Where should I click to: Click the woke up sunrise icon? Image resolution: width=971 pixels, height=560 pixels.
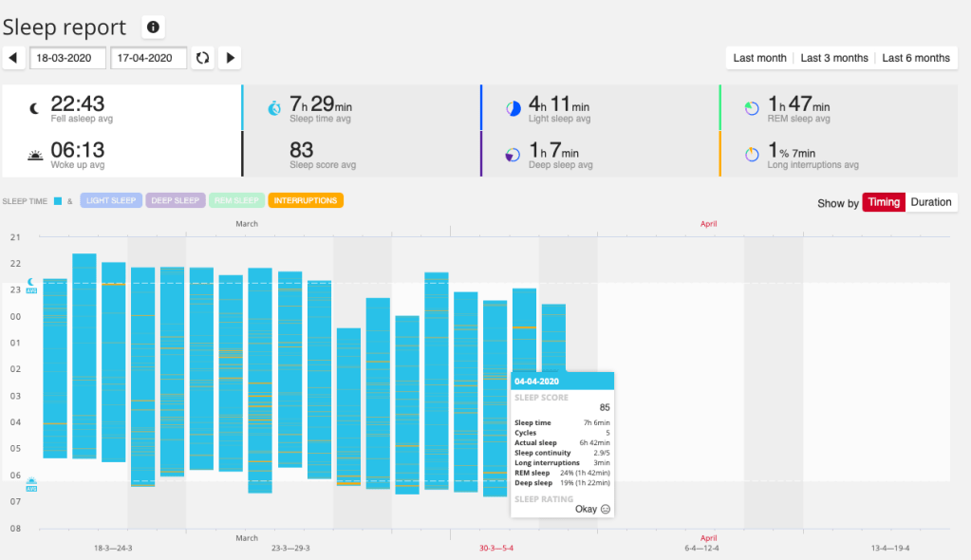(x=35, y=155)
